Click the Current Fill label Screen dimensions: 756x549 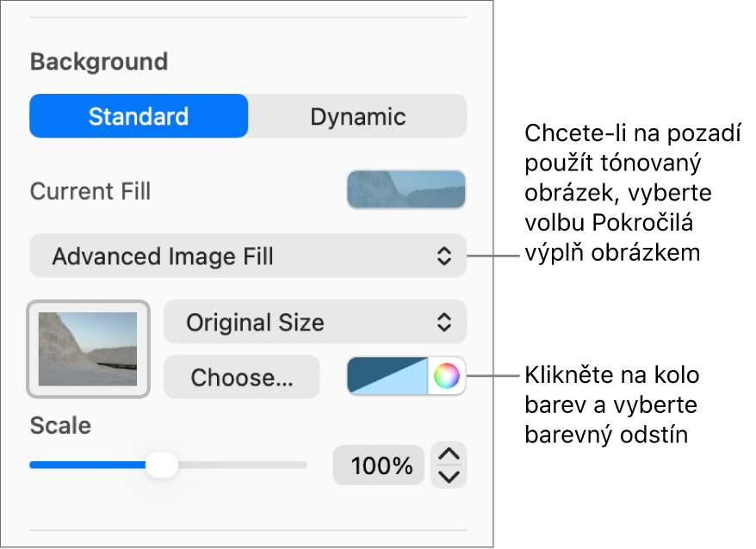[x=90, y=191]
